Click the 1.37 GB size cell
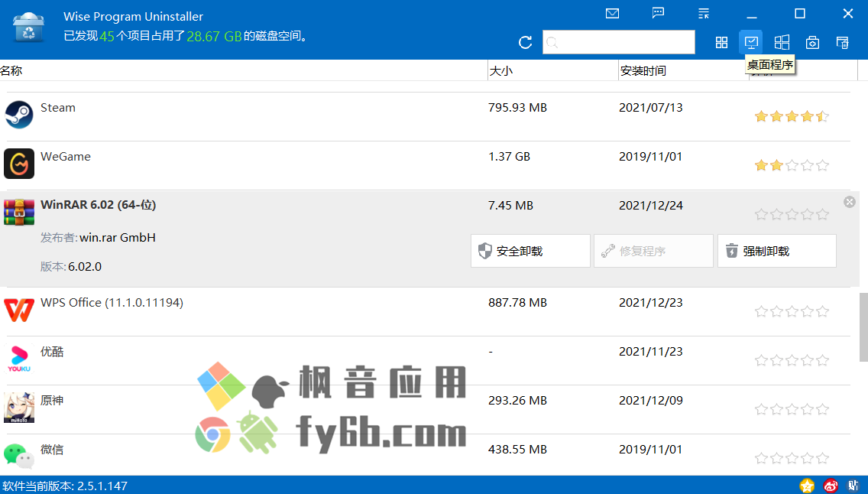 click(x=510, y=156)
